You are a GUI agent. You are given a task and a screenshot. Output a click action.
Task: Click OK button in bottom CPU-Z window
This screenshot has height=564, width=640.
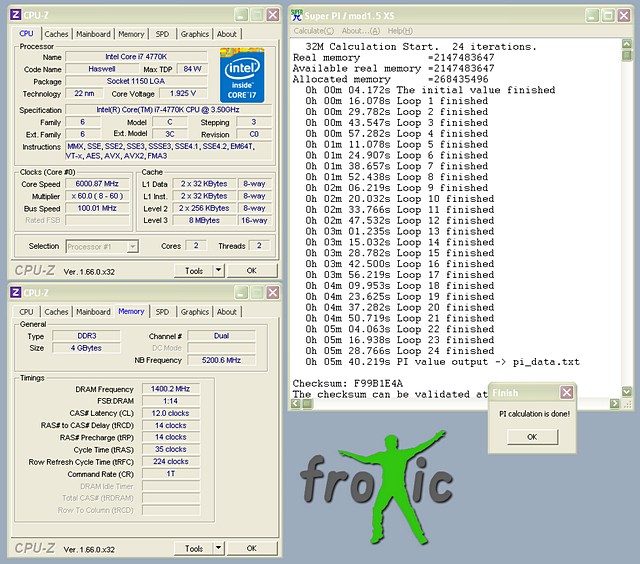(x=251, y=548)
